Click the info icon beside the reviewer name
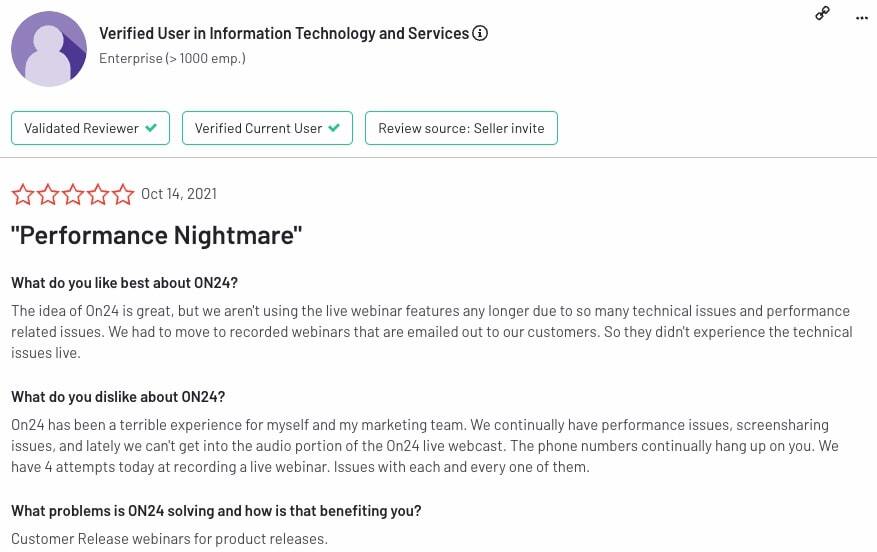This screenshot has width=877, height=552. [x=480, y=34]
